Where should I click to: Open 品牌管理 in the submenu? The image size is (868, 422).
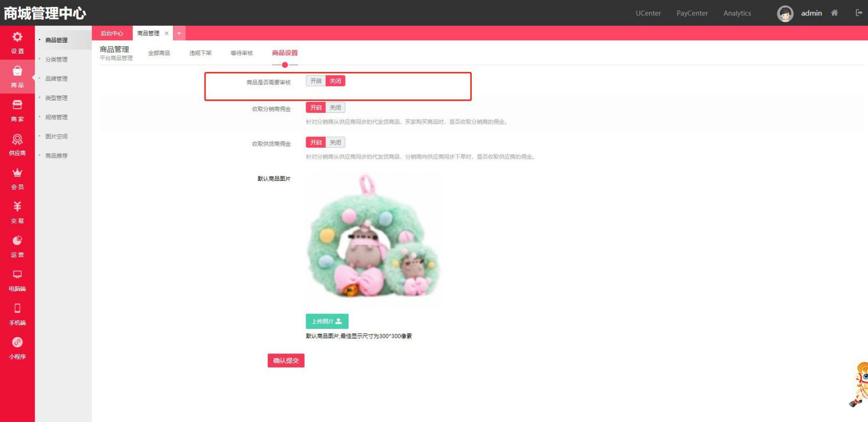point(56,78)
